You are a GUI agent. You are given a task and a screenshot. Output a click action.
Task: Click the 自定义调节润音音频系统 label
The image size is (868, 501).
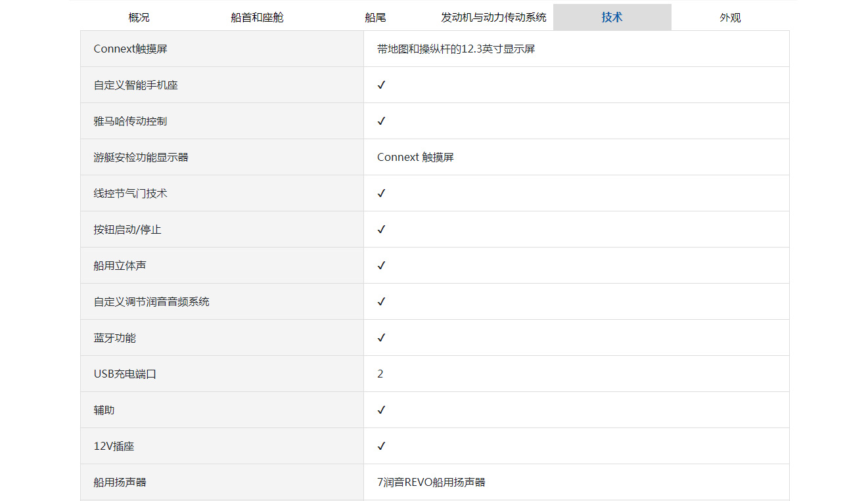pyautogui.click(x=152, y=301)
